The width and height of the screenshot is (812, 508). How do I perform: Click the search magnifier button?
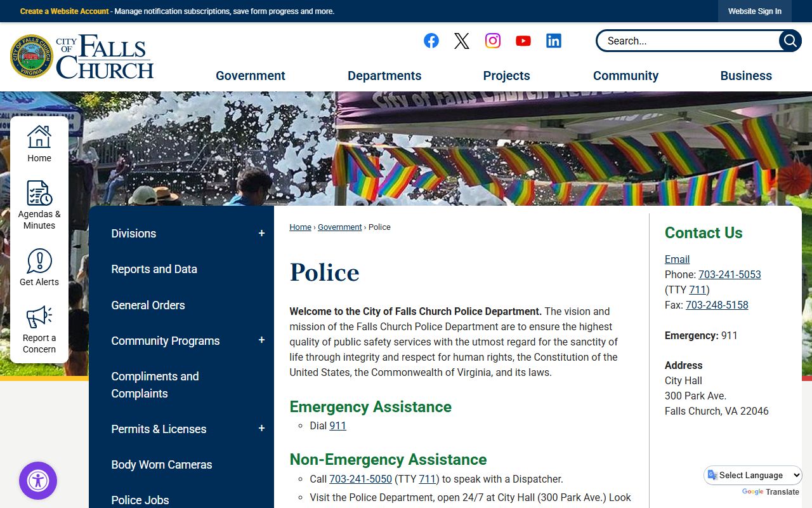790,41
